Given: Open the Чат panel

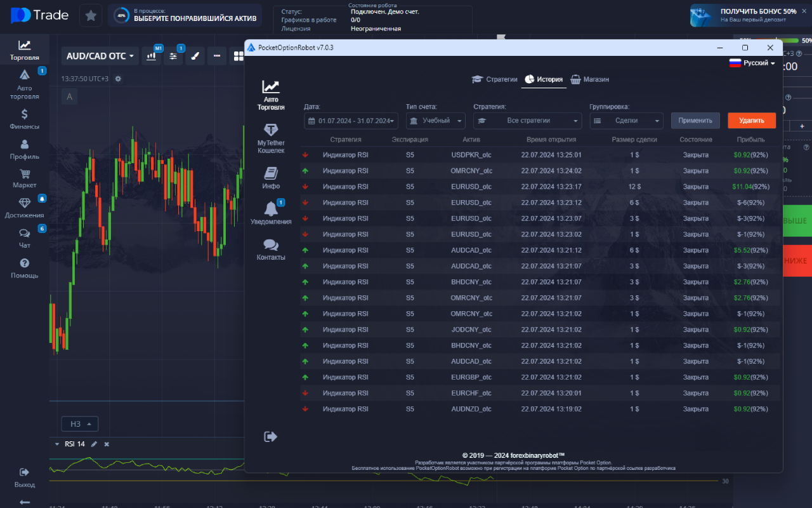Looking at the screenshot, I should click(25, 238).
